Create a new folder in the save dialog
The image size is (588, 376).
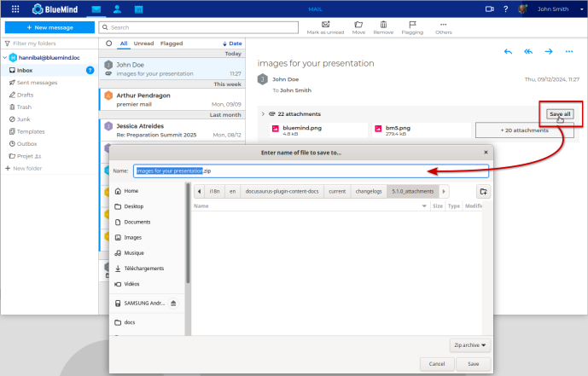(x=483, y=192)
